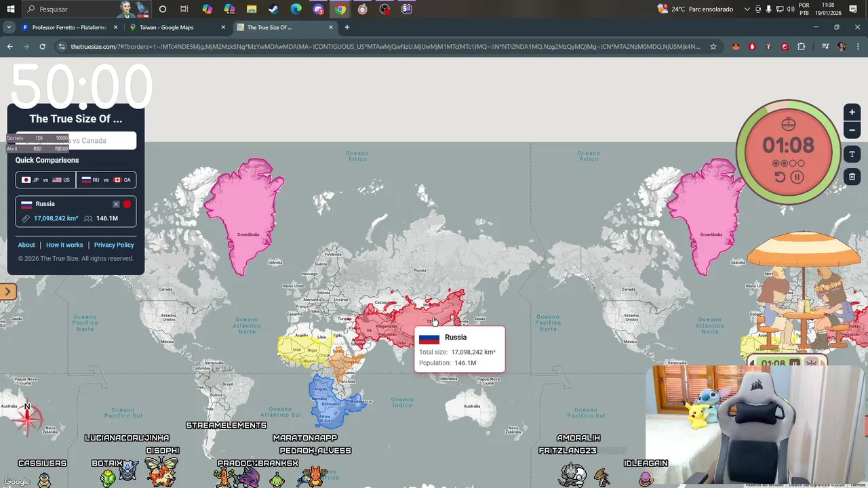
Task: Zoom out on the True Size map
Action: click(x=852, y=130)
